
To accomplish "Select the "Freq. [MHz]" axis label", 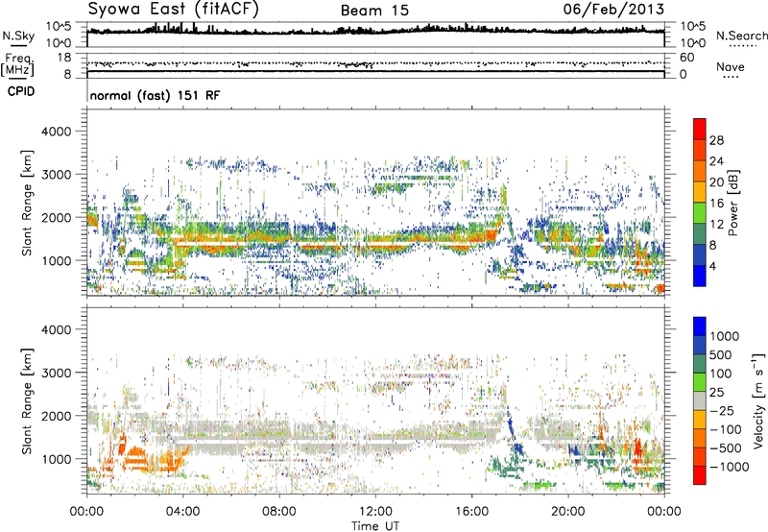I will (x=17, y=65).
